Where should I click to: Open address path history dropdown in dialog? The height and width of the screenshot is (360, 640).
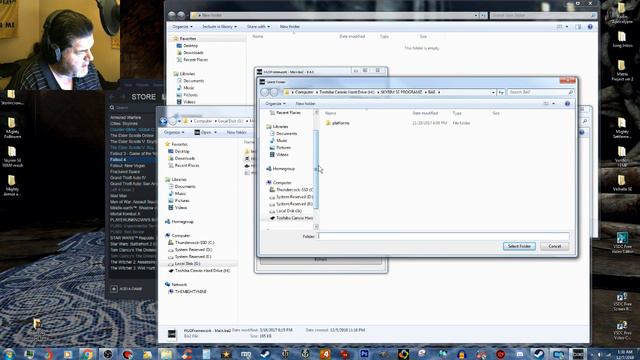(x=493, y=92)
